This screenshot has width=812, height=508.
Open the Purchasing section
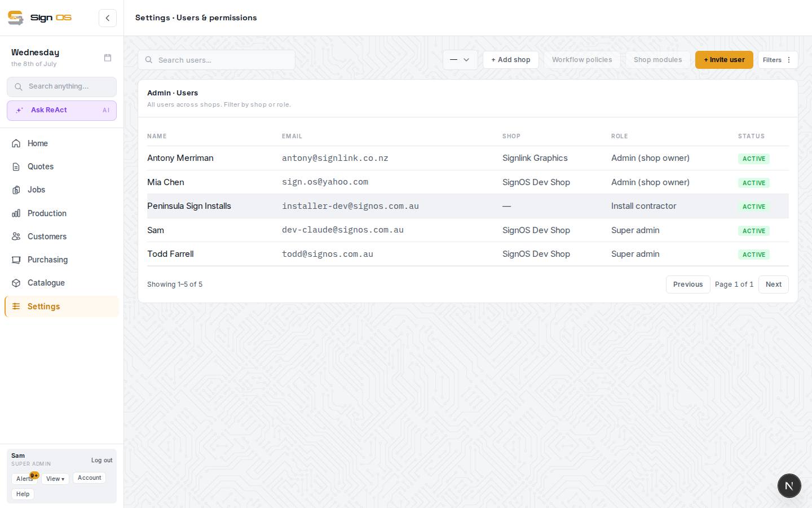[61, 260]
